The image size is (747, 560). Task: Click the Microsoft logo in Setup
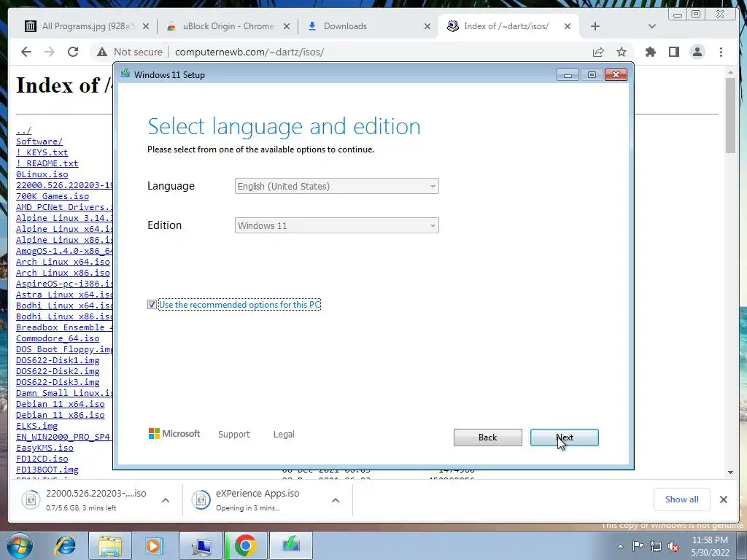(174, 434)
